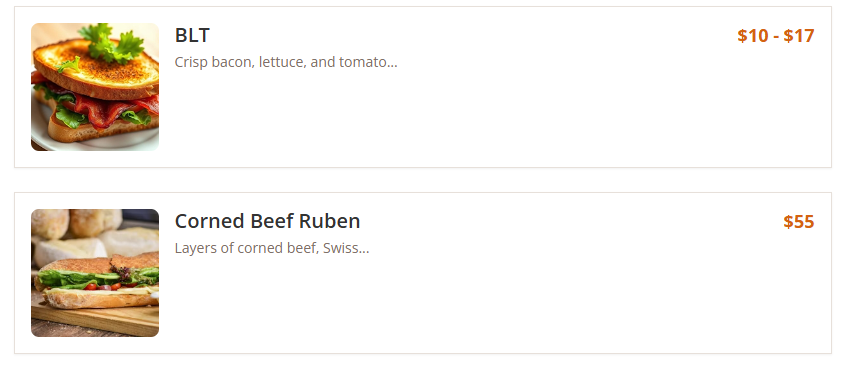The image size is (849, 367).
Task: Expand the truncated Ruben description ellipsis
Action: click(x=364, y=250)
